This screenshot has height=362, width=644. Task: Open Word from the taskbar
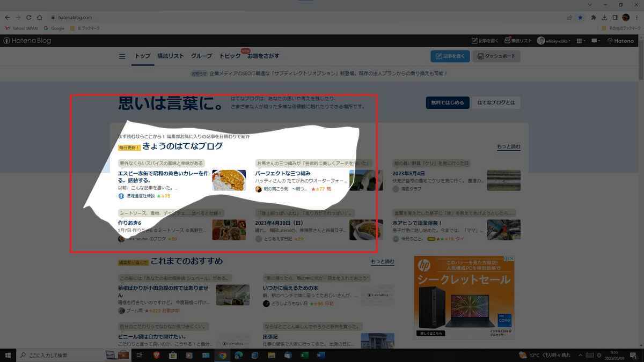coord(321,355)
